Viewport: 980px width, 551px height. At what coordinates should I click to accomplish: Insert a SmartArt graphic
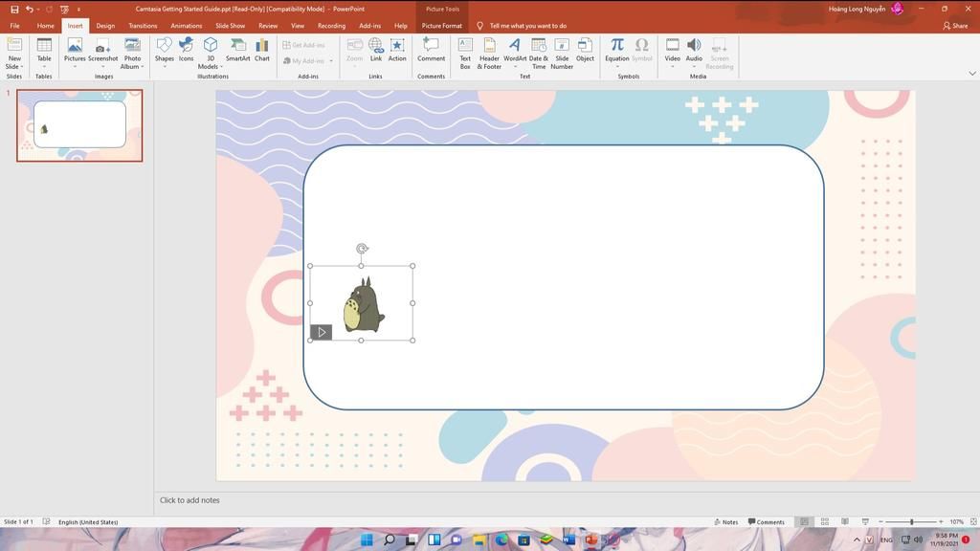[x=237, y=50]
